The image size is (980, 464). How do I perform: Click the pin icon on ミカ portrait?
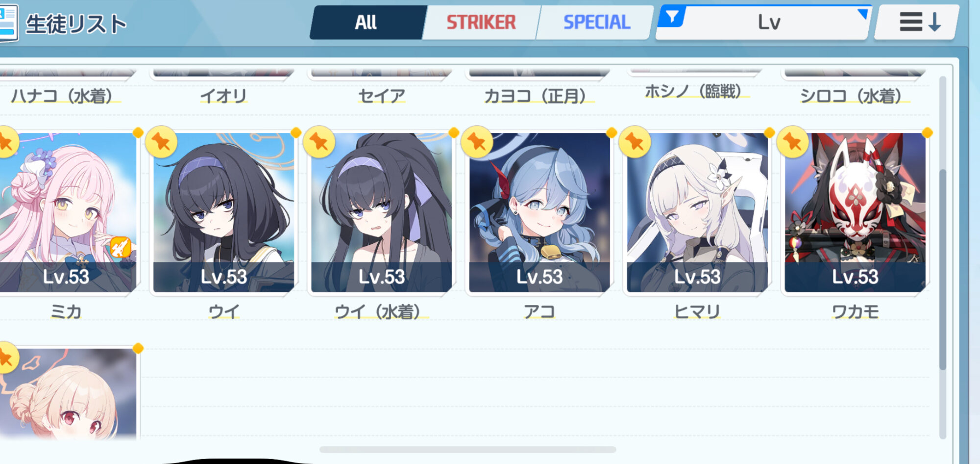[x=7, y=142]
